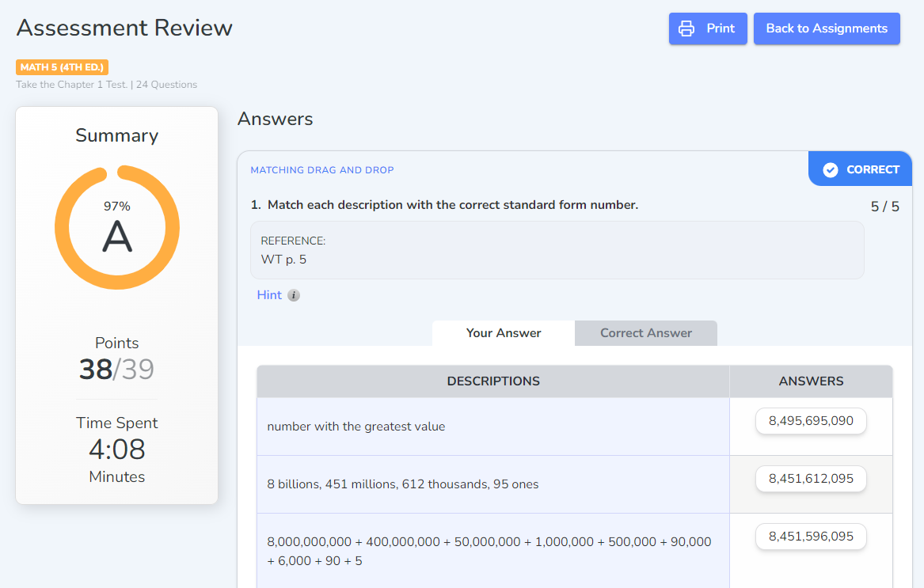The height and width of the screenshot is (588, 924).
Task: Click the CORRECT status label text
Action: click(x=873, y=169)
